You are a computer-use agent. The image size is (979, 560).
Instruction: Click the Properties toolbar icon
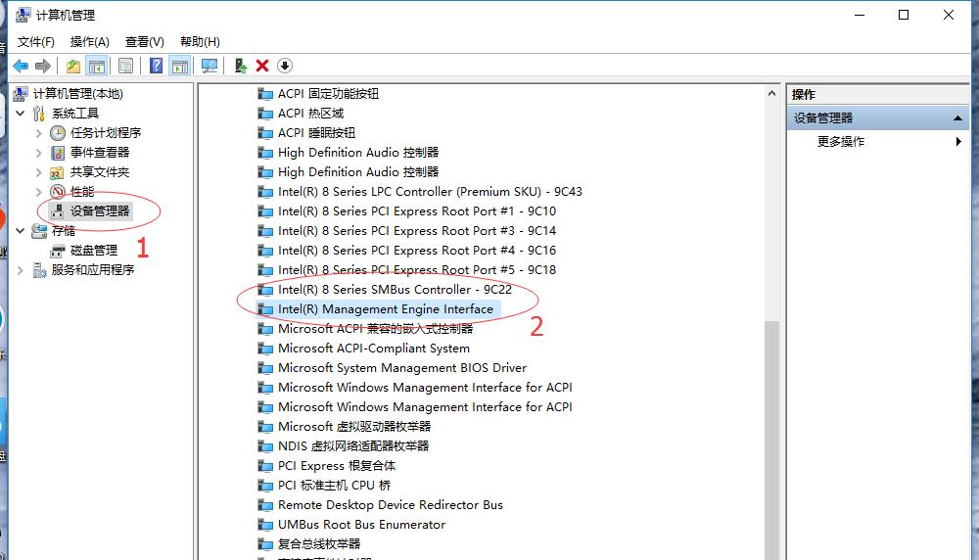pos(125,66)
